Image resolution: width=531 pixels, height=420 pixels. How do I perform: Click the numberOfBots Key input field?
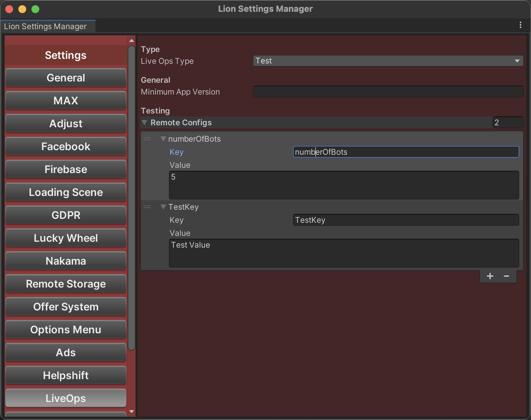coord(406,152)
